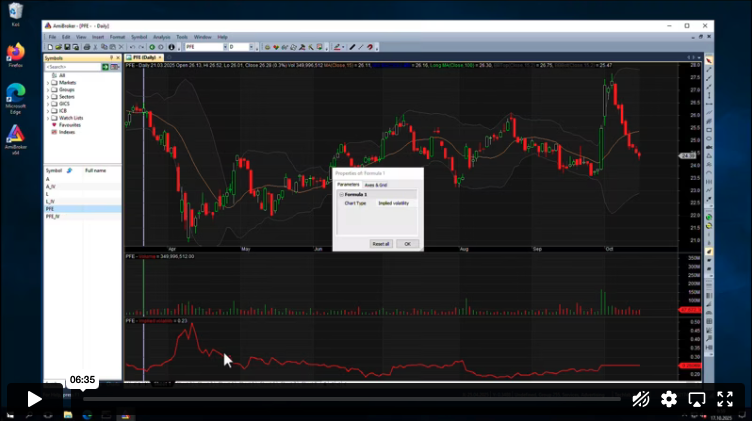This screenshot has width=752, height=421.
Task: Expand the Groups tree node
Action: pos(48,90)
